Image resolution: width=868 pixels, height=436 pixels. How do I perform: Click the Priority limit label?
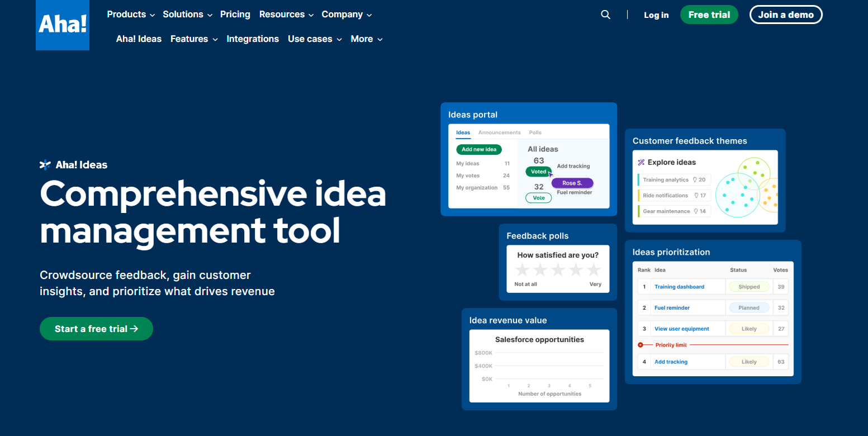(671, 345)
